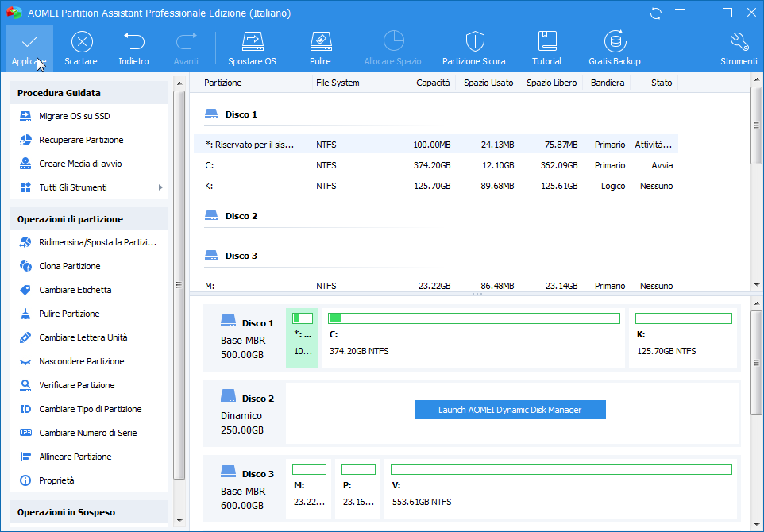Launch the Gratis Backup tool
Screen dimensions: 764x532
pyautogui.click(x=614, y=41)
